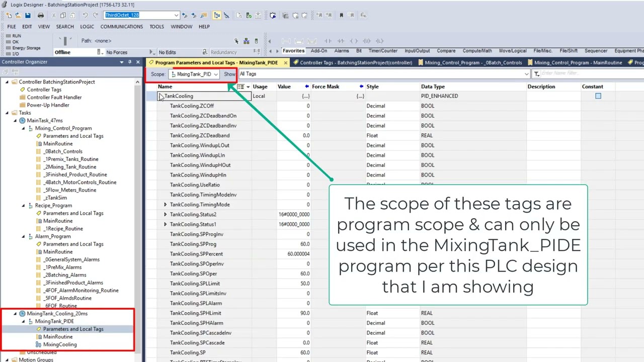644x362 pixels.
Task: Click the Undo arrow icon
Action: pyautogui.click(x=85, y=15)
